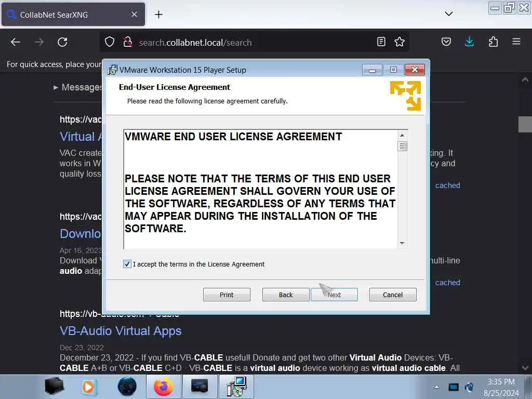Open the insecure connection padlock icon
Image resolution: width=532 pixels, height=399 pixels.
tap(128, 42)
